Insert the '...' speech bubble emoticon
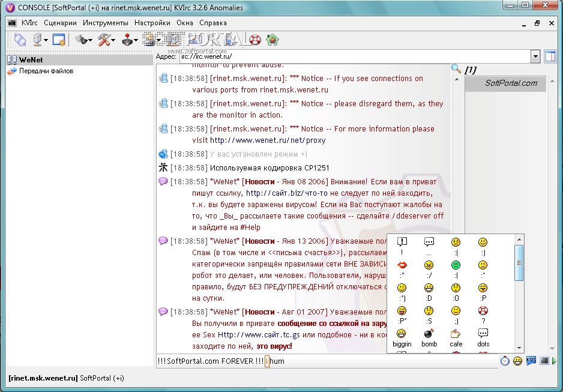563x392 pixels. (429, 246)
